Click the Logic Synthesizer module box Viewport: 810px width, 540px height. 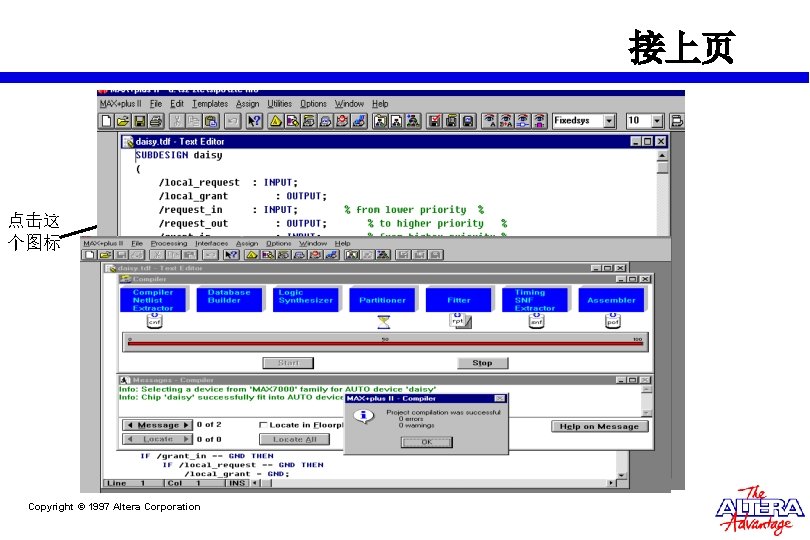click(x=306, y=300)
